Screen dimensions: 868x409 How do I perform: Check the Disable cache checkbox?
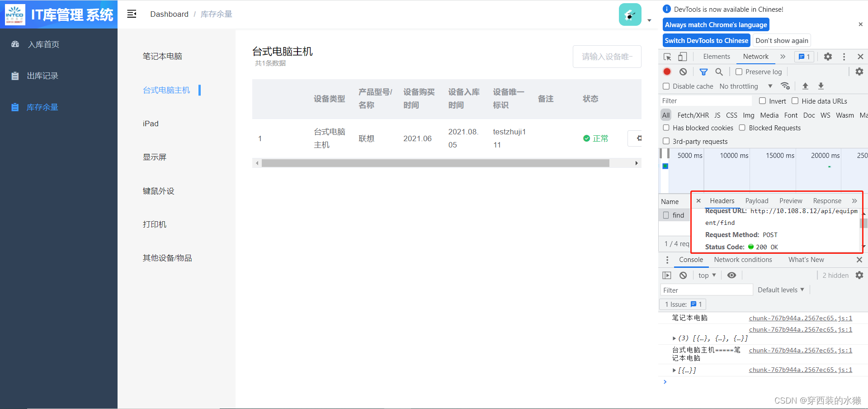click(x=666, y=86)
